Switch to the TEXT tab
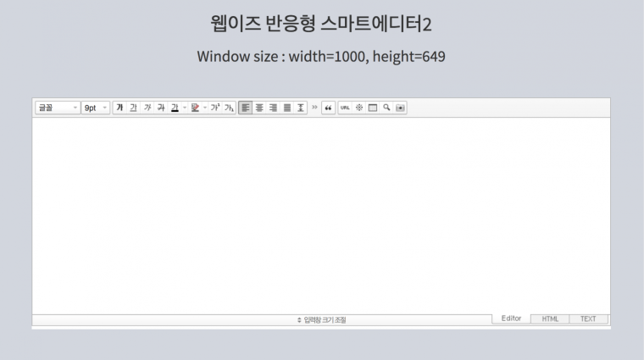 [x=588, y=319]
